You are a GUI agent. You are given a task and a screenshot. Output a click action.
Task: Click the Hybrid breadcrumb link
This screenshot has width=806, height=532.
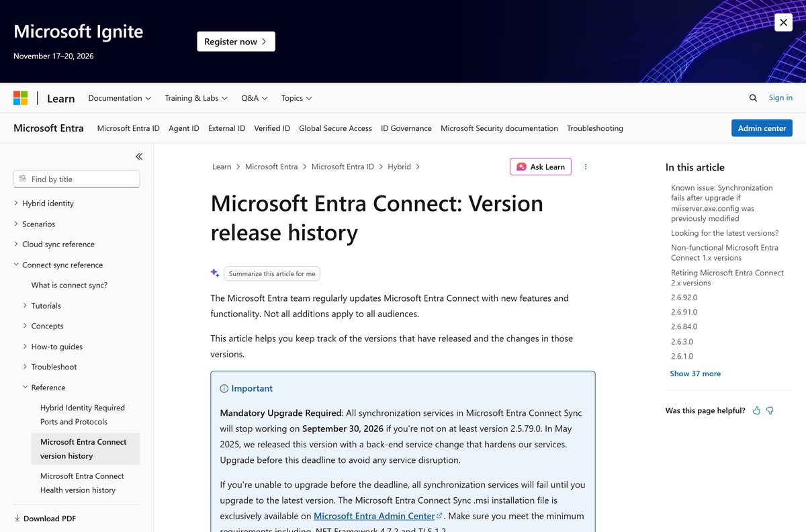pyautogui.click(x=399, y=167)
